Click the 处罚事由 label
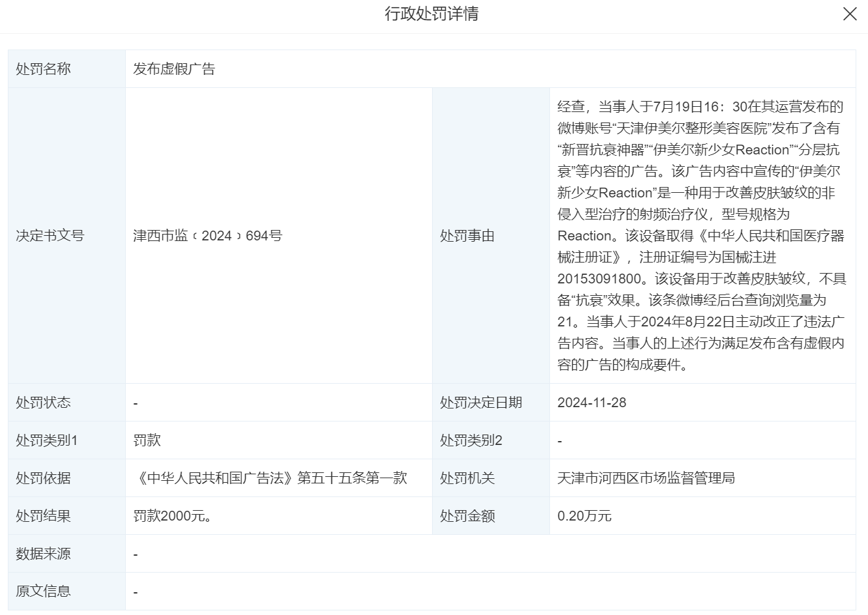The height and width of the screenshot is (615, 868). click(467, 236)
